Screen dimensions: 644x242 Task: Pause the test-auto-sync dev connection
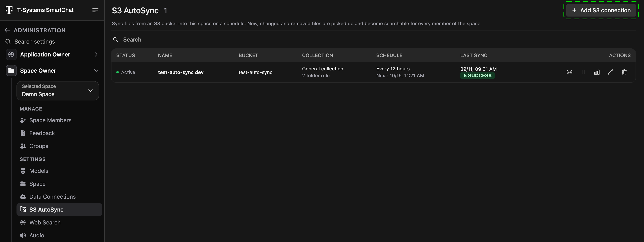583,72
